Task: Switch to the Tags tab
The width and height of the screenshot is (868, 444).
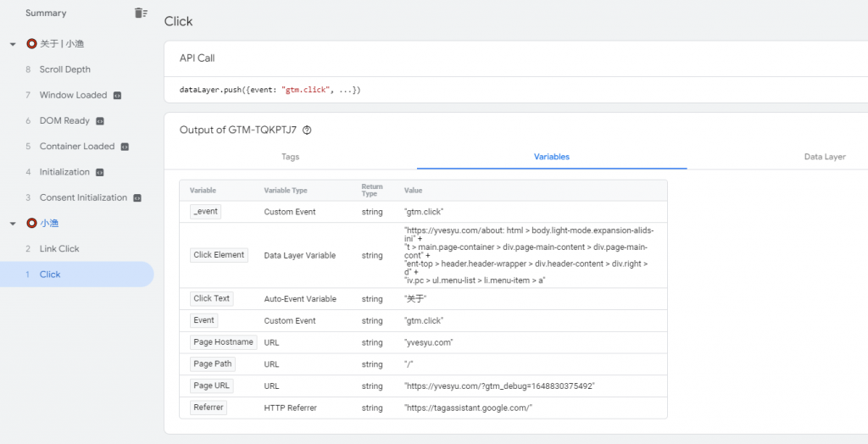Action: [290, 157]
